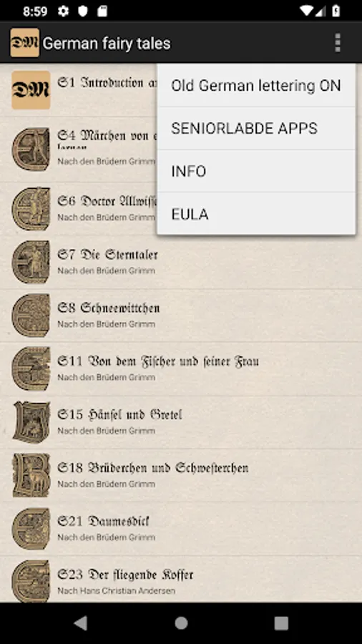Open the S23 Der fliegende Koffer story
The height and width of the screenshot is (644, 362).
(x=181, y=579)
